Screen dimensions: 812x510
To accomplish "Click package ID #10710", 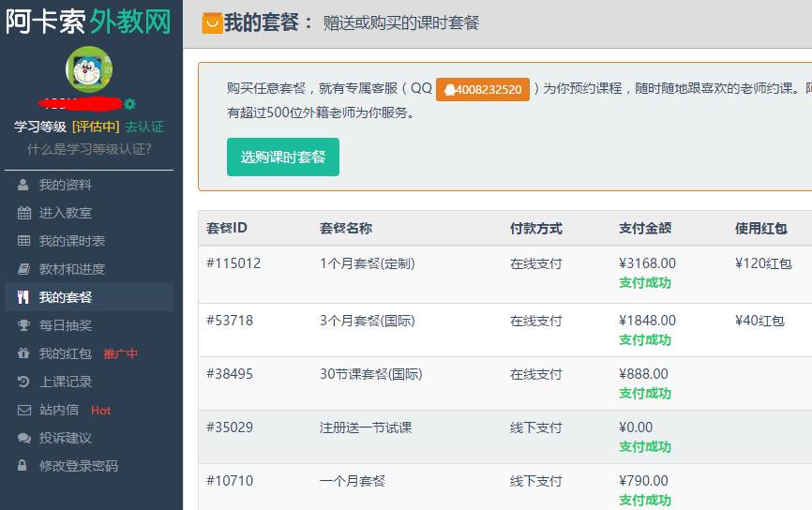I will (x=230, y=481).
